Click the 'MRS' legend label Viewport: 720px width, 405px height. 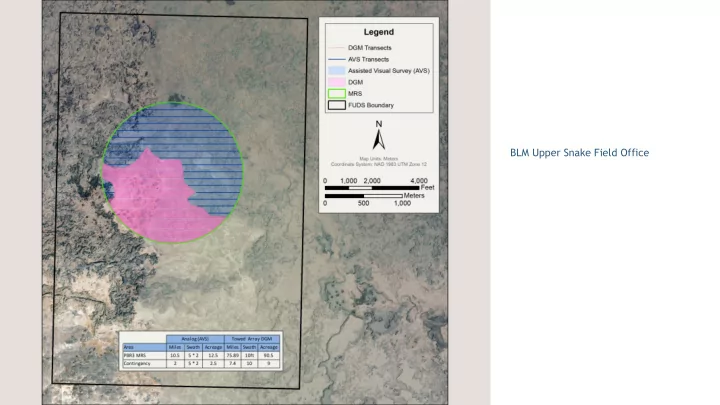[355, 94]
